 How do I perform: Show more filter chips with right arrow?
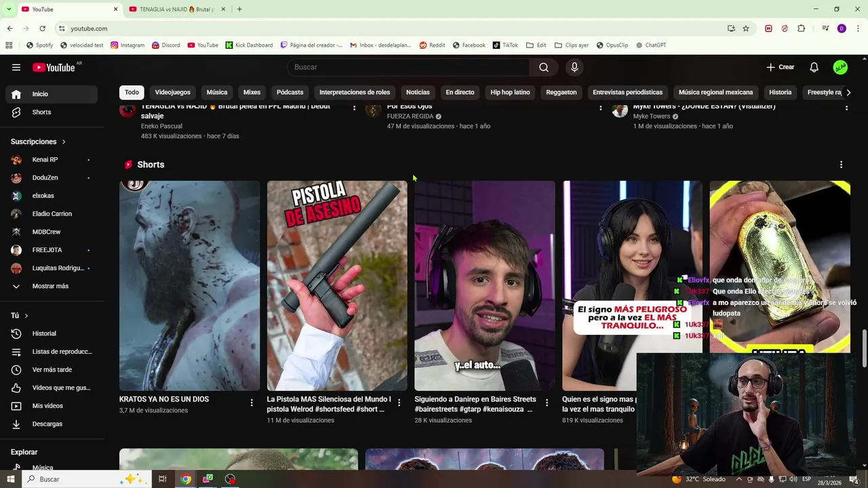pos(848,92)
